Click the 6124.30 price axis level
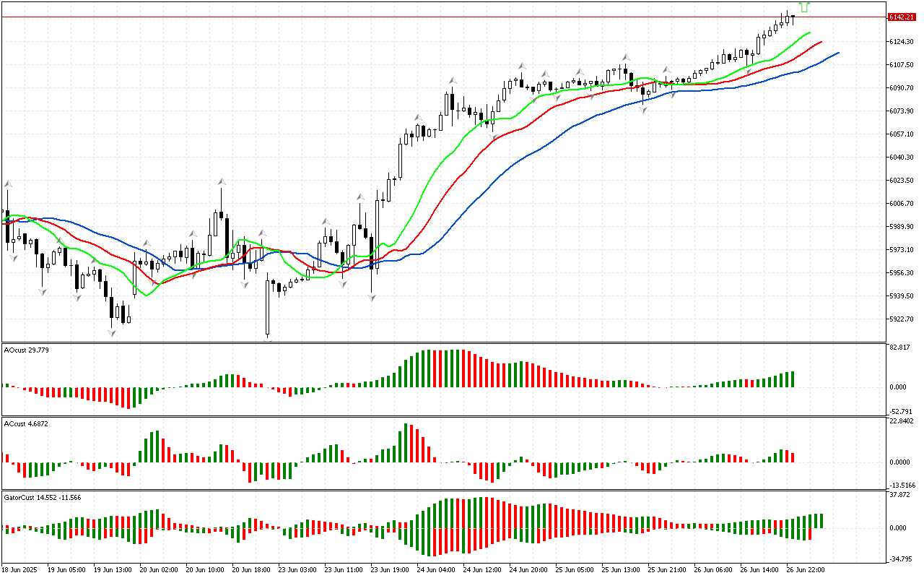 click(899, 41)
